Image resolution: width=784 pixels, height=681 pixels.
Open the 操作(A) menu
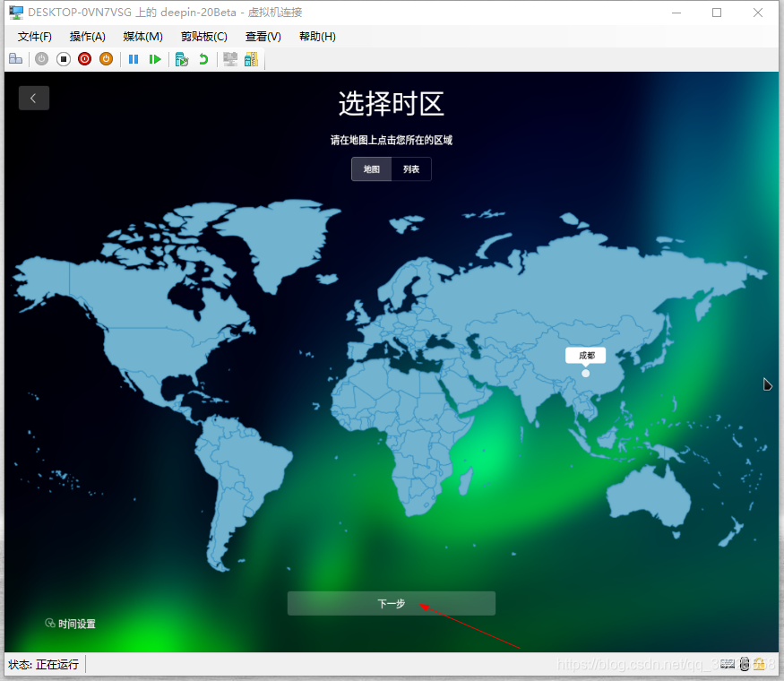[x=88, y=37]
